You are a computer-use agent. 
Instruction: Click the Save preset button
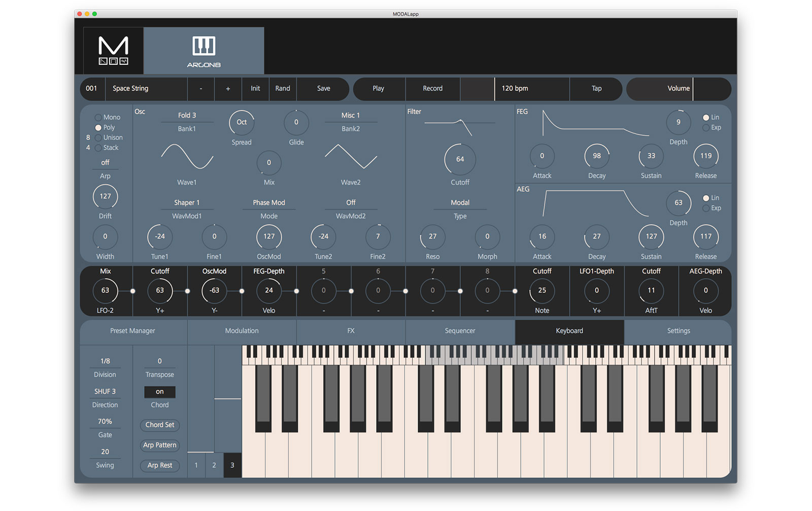(323, 88)
